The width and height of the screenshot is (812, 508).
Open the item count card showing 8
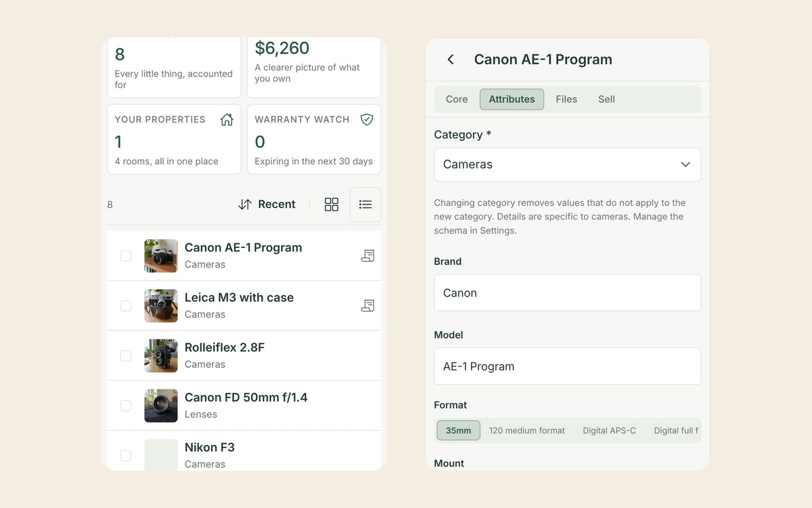pyautogui.click(x=174, y=68)
